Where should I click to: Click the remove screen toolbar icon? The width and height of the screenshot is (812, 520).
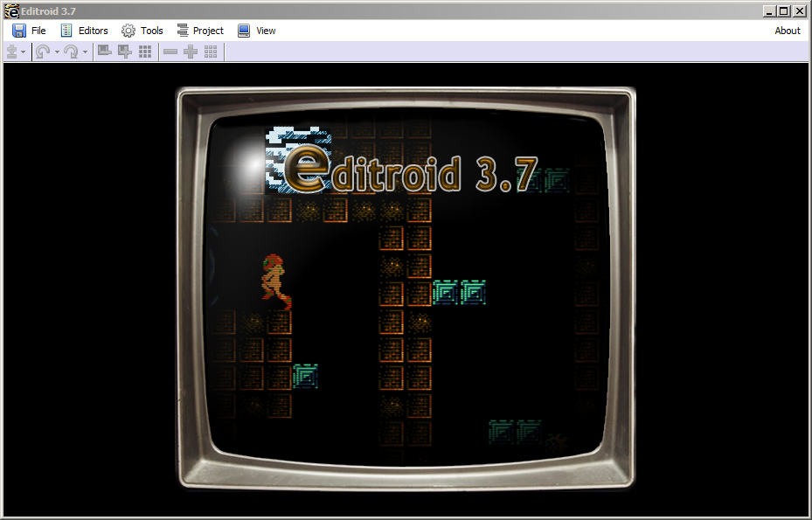click(x=105, y=52)
